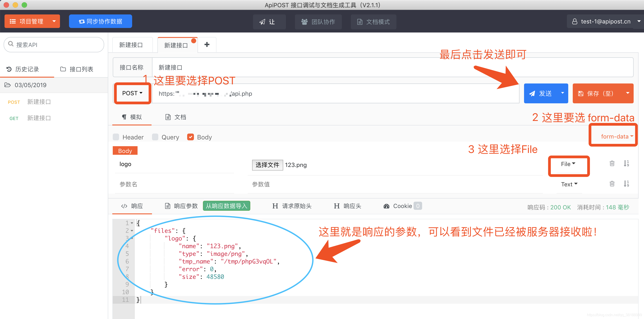Viewport: 644px width, 319px height.
Task: Open the POST method dropdown
Action: 132,93
